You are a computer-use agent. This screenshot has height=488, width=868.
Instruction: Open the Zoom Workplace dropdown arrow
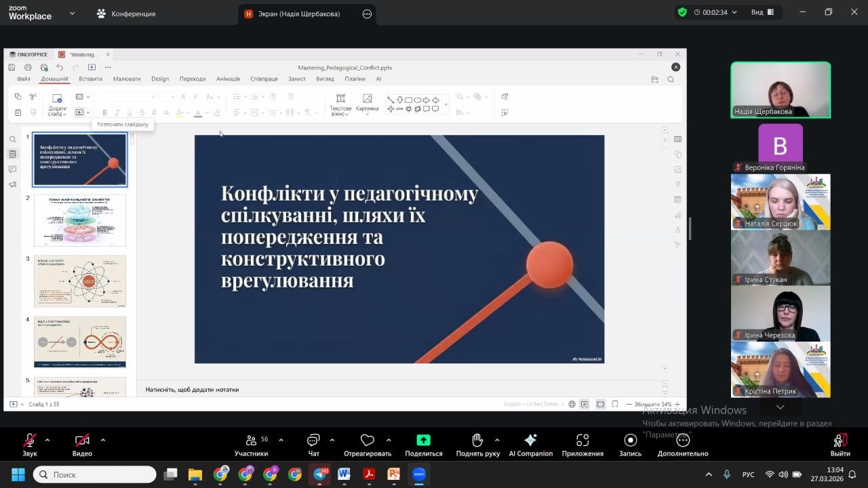coord(73,13)
